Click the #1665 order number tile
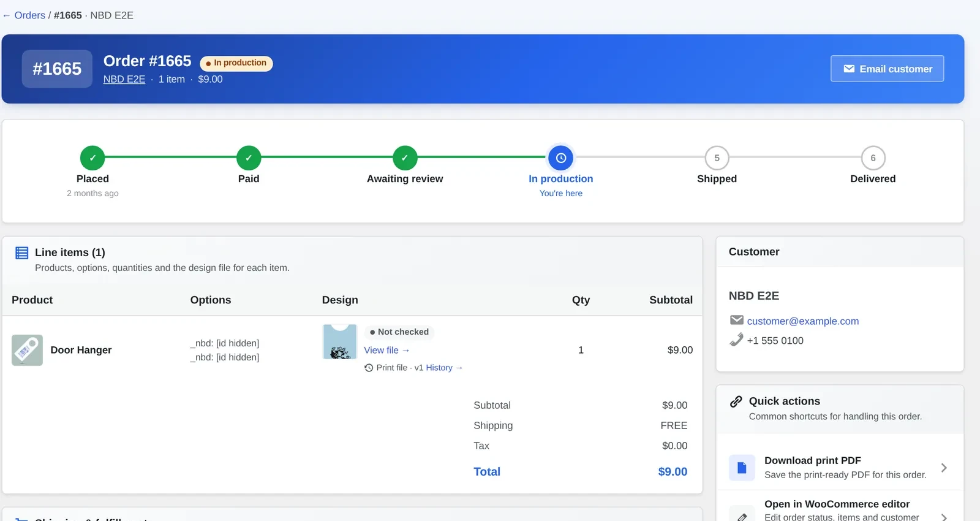Screen dimensions: 980x521 tap(57, 69)
